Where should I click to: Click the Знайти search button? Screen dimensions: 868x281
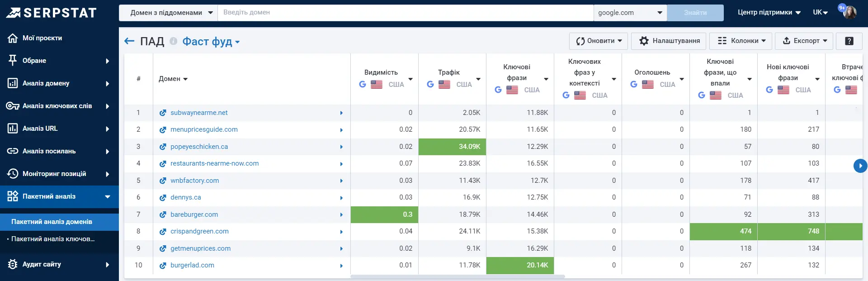pyautogui.click(x=695, y=13)
